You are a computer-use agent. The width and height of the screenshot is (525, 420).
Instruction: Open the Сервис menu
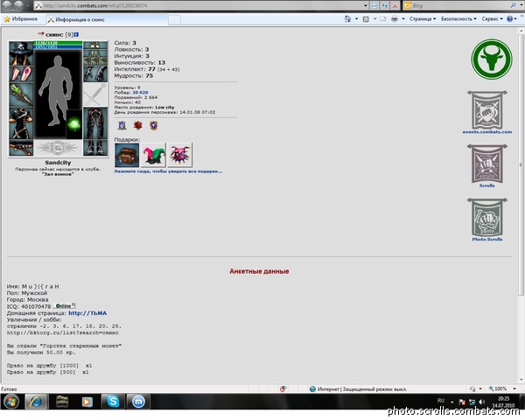pos(492,18)
